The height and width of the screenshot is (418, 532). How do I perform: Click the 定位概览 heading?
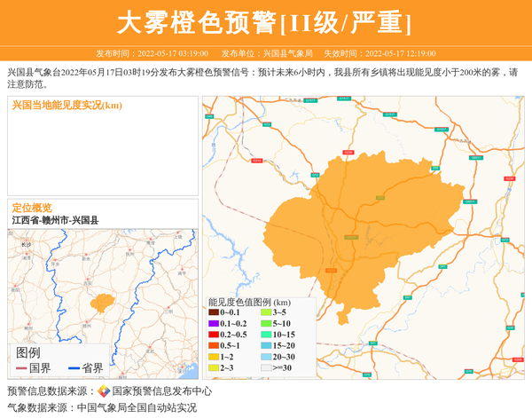32,208
